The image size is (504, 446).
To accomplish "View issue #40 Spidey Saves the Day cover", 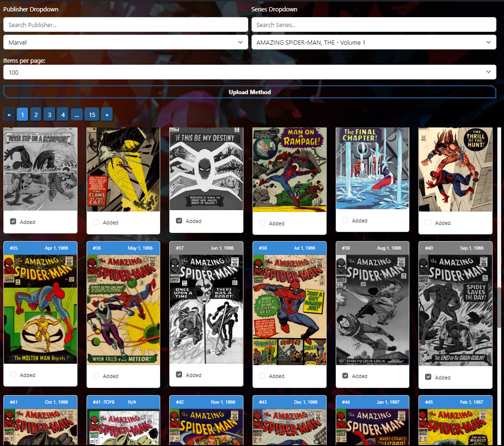I will click(456, 310).
